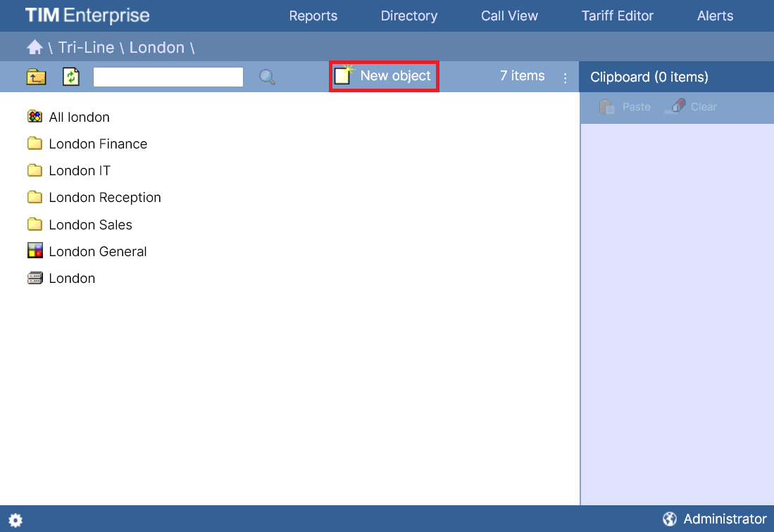Select the London site entry in list
Screen dimensions: 774x532
coord(72,279)
